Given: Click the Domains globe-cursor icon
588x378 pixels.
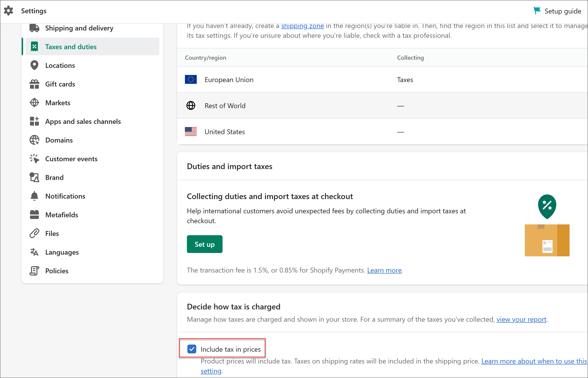Looking at the screenshot, I should (34, 140).
